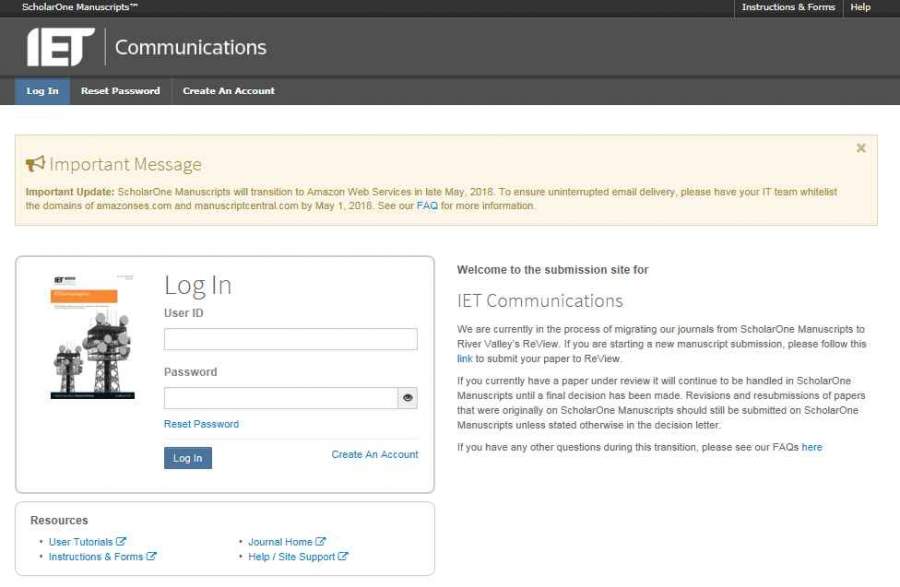Image resolution: width=900 pixels, height=587 pixels.
Task: Dismiss the Important Message banner
Action: pyautogui.click(x=861, y=148)
